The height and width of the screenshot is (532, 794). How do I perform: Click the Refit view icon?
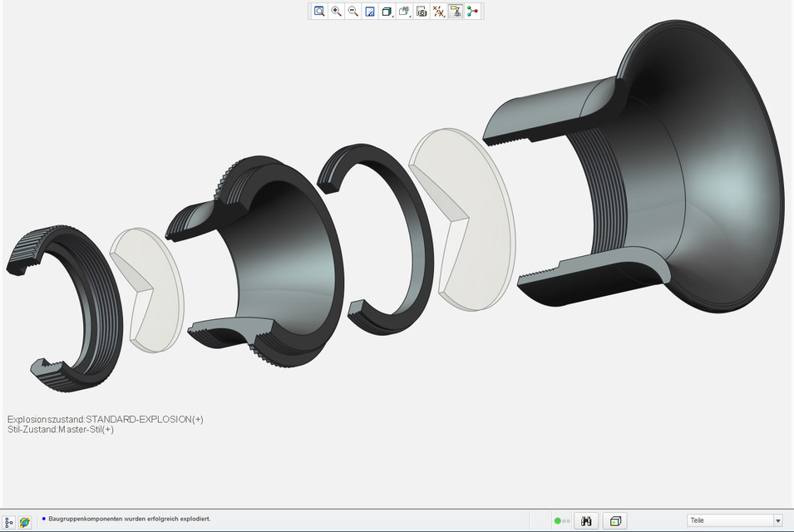click(319, 12)
